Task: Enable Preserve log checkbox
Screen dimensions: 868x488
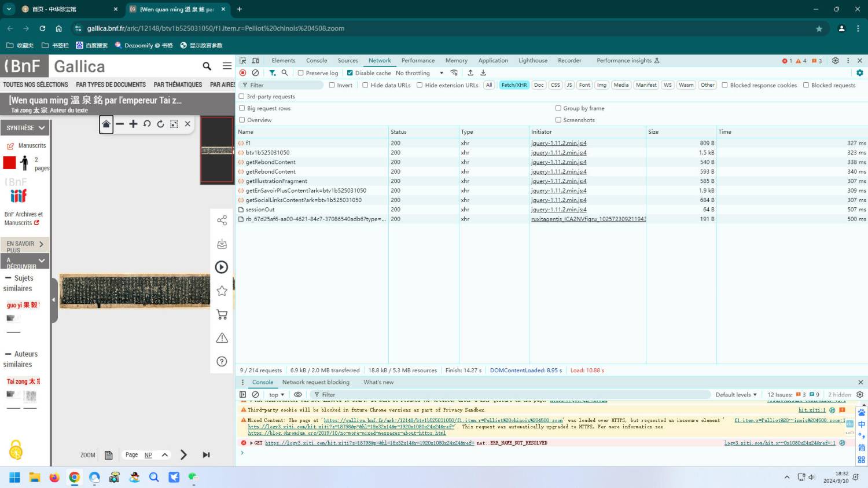Action: coord(300,73)
